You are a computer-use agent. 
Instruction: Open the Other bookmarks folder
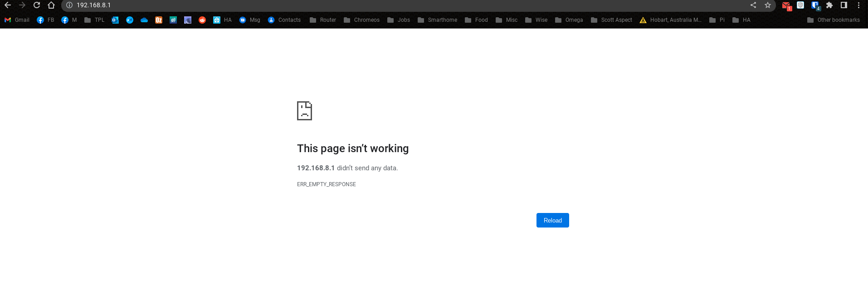tap(833, 20)
